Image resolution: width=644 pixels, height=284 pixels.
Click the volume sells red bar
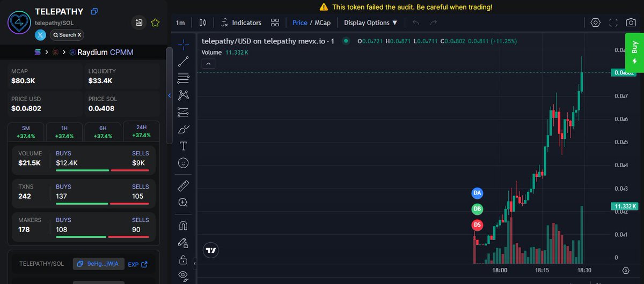click(x=130, y=170)
